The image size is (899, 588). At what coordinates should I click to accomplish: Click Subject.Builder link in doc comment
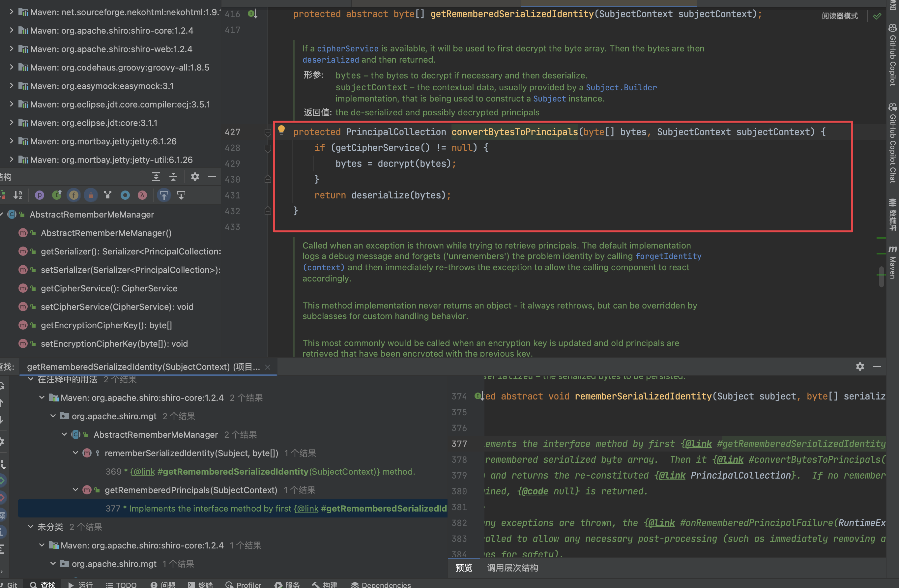click(x=622, y=87)
